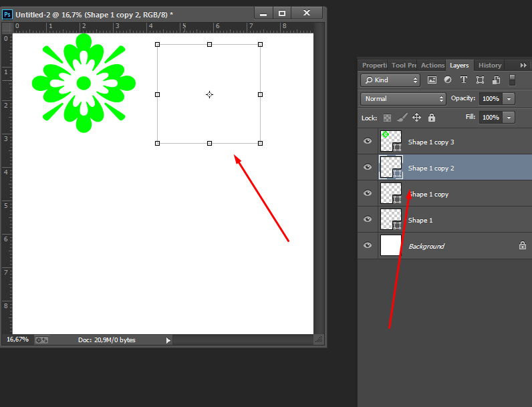Click left-middle transform handle
The width and height of the screenshot is (532, 407).
click(x=158, y=95)
